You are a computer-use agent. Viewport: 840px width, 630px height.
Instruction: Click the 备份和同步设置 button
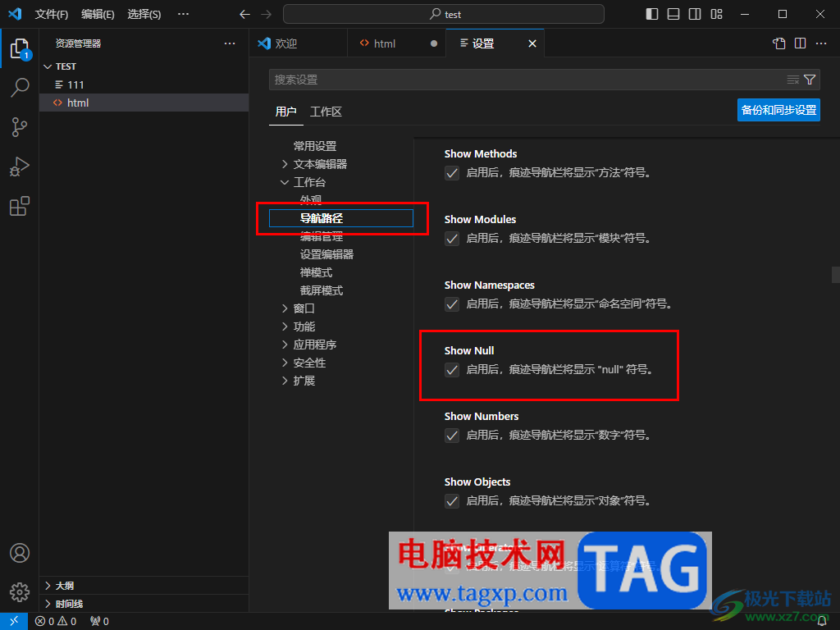[x=778, y=110]
